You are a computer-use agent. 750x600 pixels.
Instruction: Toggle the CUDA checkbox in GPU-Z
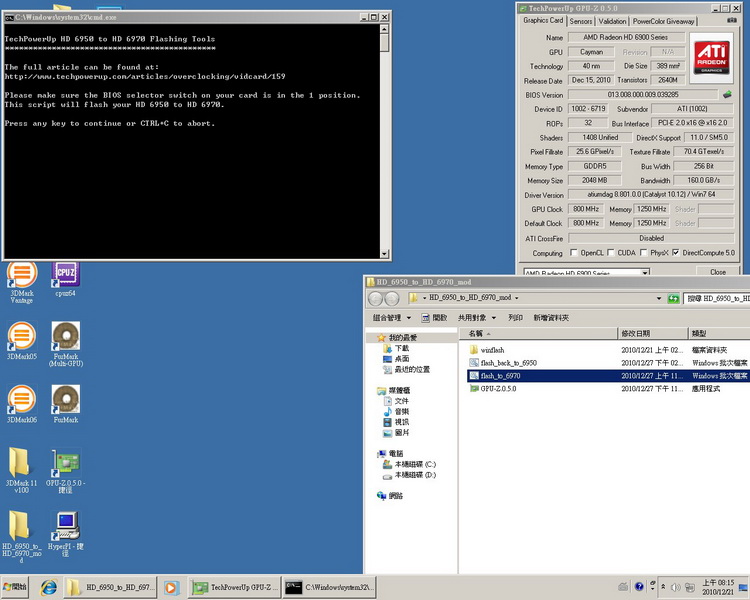[x=610, y=252]
